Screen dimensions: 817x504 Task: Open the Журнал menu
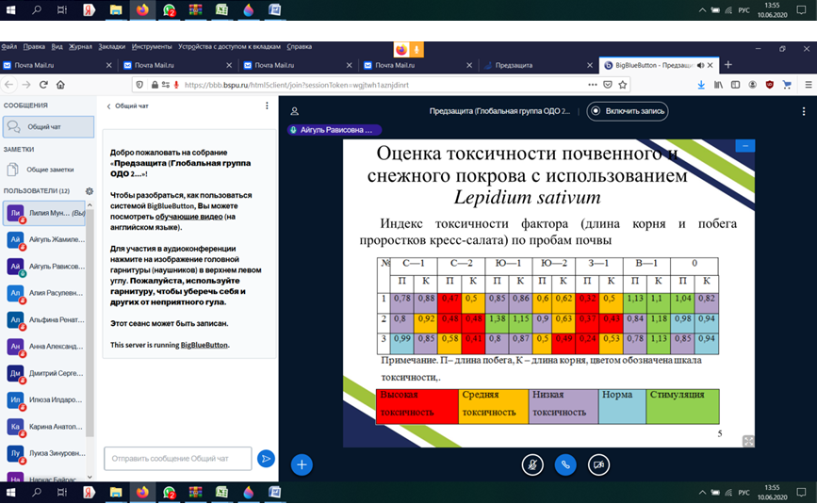(80, 46)
